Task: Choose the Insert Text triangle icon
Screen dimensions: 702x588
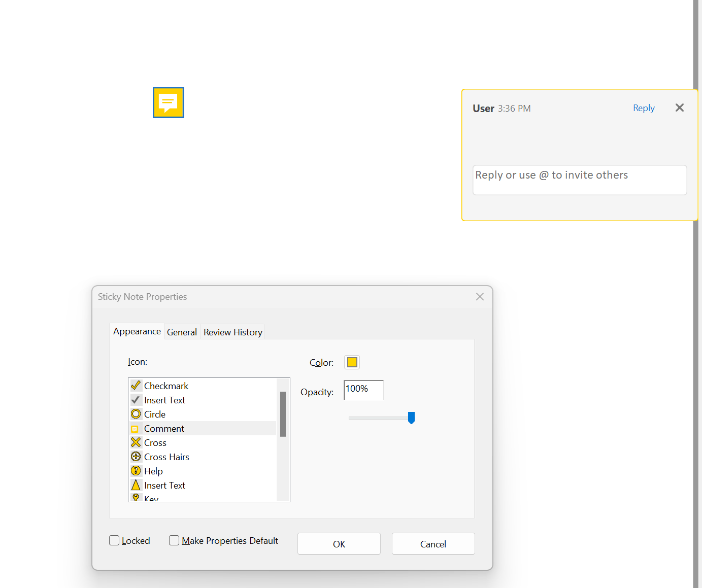Action: pos(164,485)
